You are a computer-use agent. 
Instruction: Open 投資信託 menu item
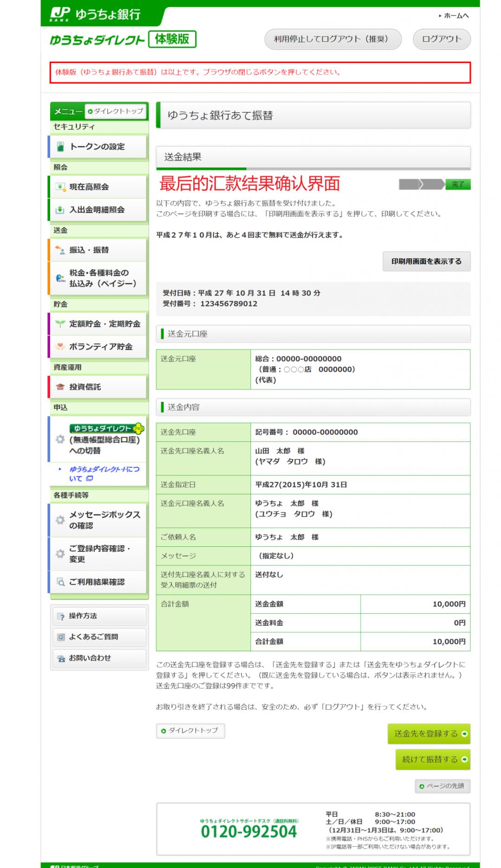[x=98, y=387]
